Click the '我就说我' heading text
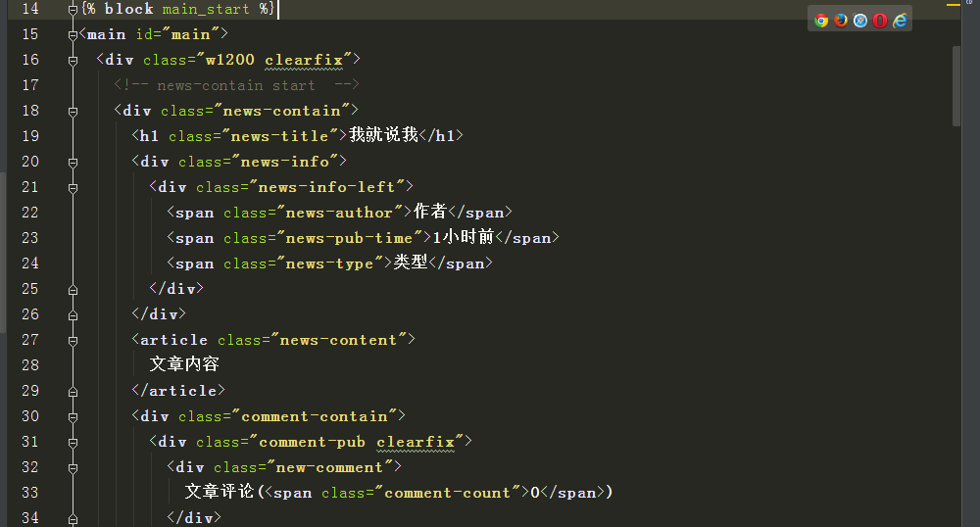Screen dimensions: 980x527 (383, 135)
